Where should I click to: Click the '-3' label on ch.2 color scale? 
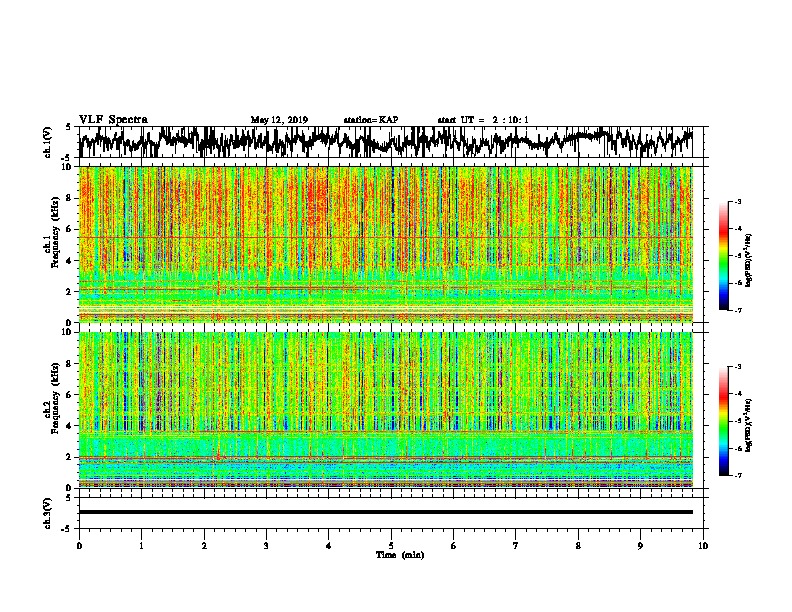(738, 367)
